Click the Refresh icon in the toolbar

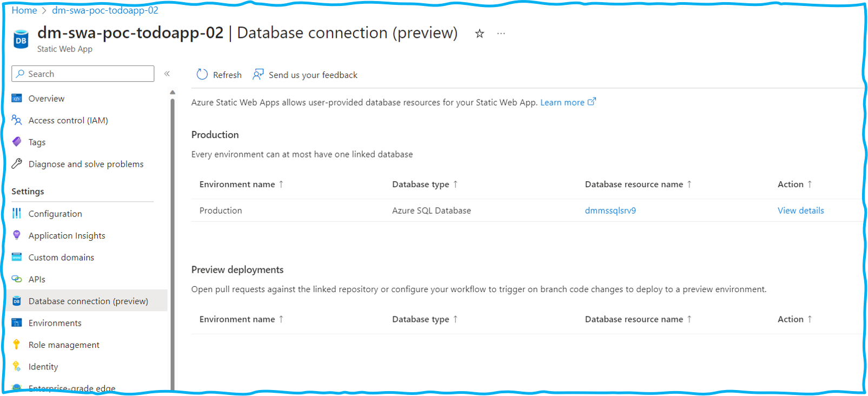click(x=202, y=75)
